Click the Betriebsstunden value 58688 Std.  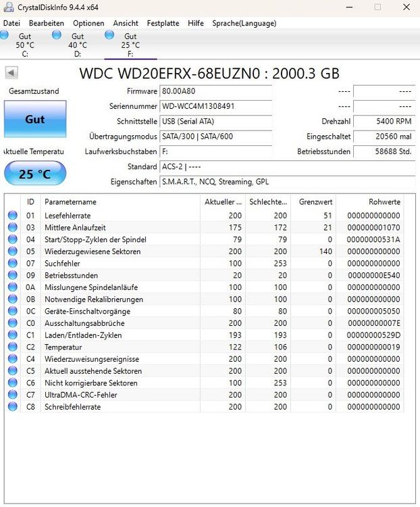(x=384, y=151)
